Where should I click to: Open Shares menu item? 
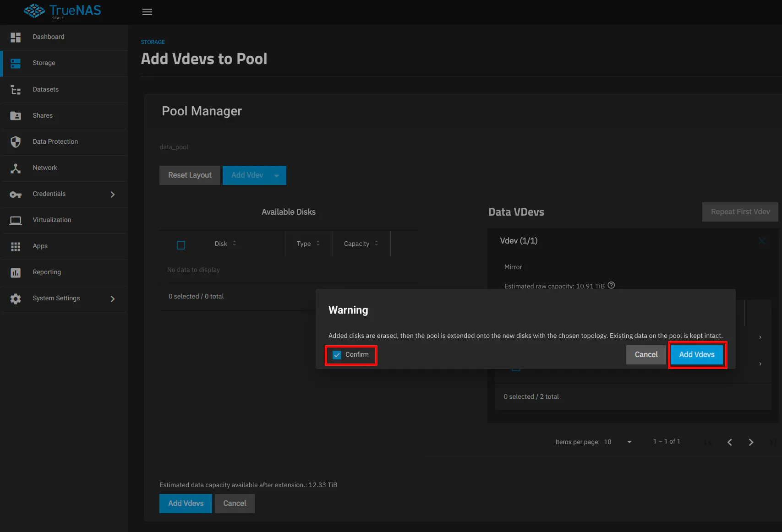click(x=65, y=116)
